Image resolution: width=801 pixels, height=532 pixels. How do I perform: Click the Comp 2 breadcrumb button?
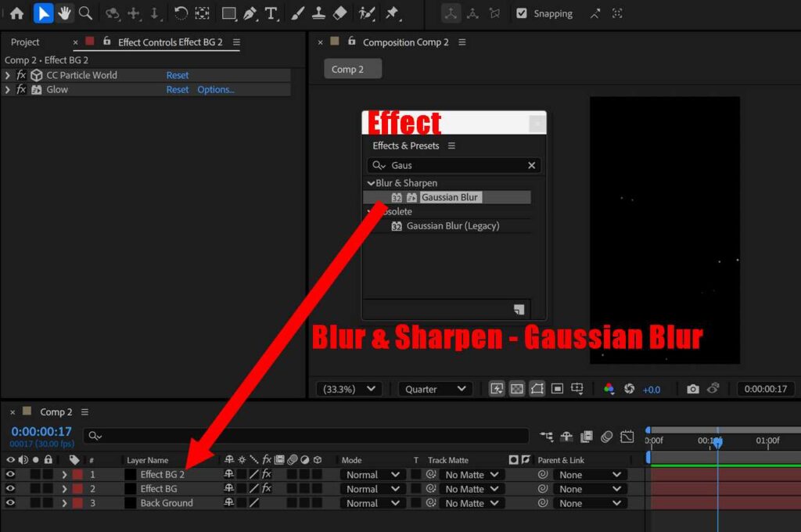(x=353, y=69)
